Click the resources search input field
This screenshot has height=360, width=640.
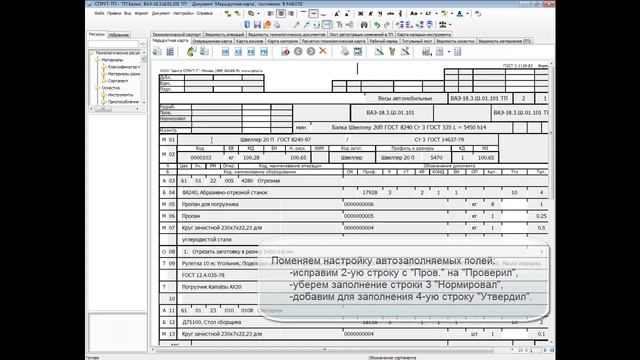(x=113, y=44)
